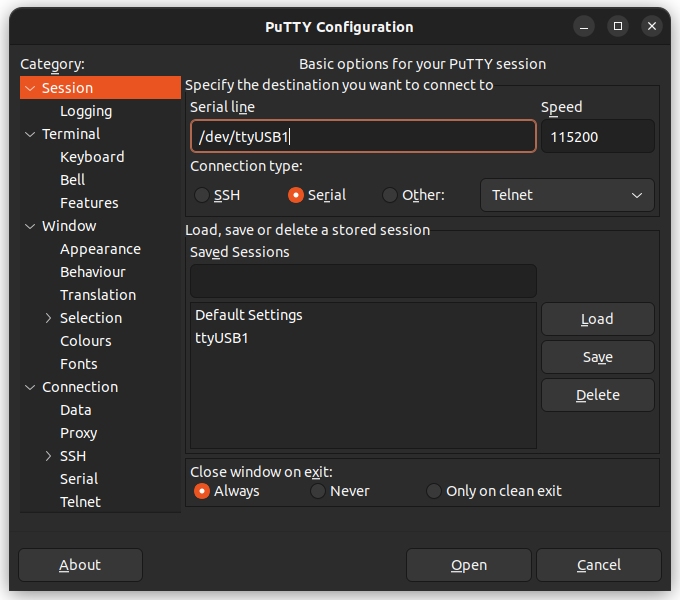Open the Selection settings category

click(91, 318)
